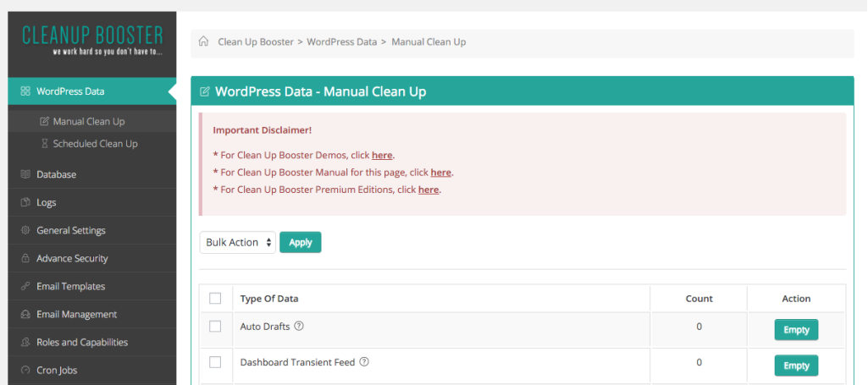Open the Logs menu
Image resolution: width=868 pixels, height=385 pixels.
(x=92, y=202)
